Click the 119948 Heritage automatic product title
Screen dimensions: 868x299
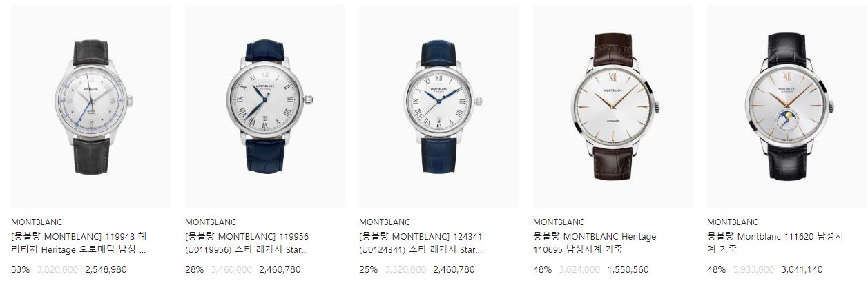click(79, 242)
